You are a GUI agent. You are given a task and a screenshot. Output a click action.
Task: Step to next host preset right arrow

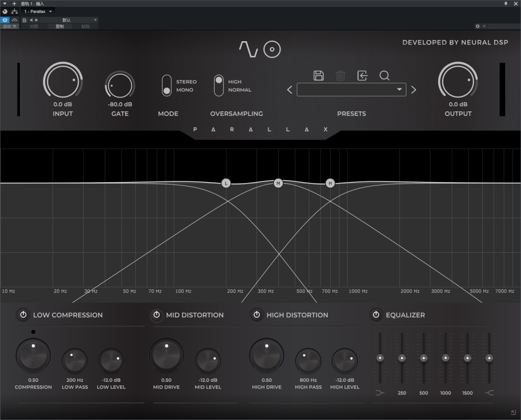(x=37, y=20)
